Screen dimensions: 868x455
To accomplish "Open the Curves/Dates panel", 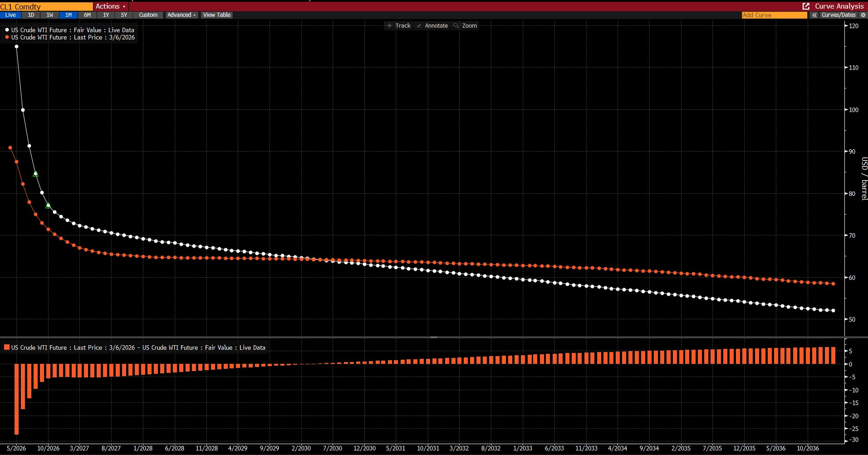I will click(x=838, y=15).
